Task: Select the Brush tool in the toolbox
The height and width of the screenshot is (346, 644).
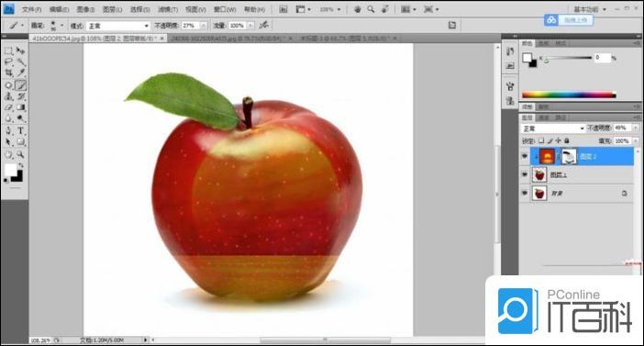Action: click(20, 85)
